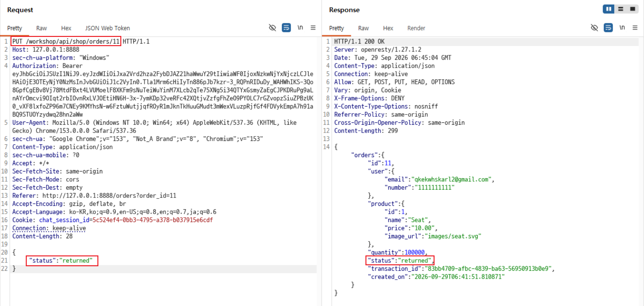Switch to the Request Raw tab
This screenshot has height=306, width=644.
(41, 28)
